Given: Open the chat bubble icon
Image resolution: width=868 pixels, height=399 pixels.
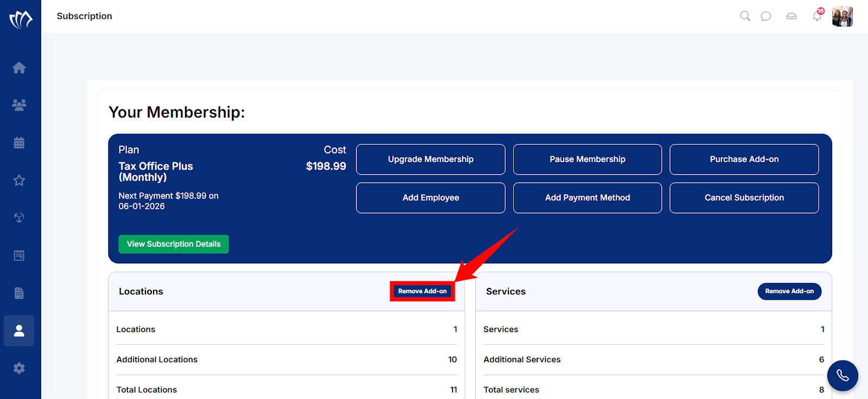Looking at the screenshot, I should (766, 16).
